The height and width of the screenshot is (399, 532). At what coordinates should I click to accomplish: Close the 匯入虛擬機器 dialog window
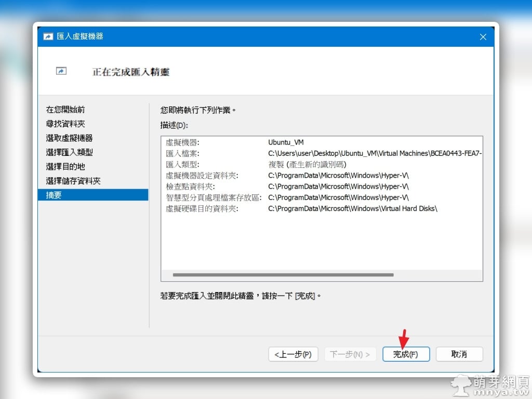[x=483, y=37]
